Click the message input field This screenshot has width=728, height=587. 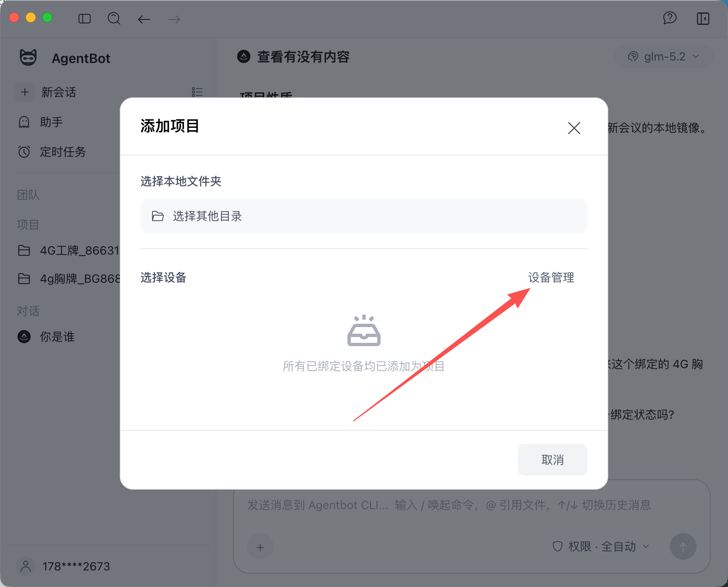click(449, 505)
